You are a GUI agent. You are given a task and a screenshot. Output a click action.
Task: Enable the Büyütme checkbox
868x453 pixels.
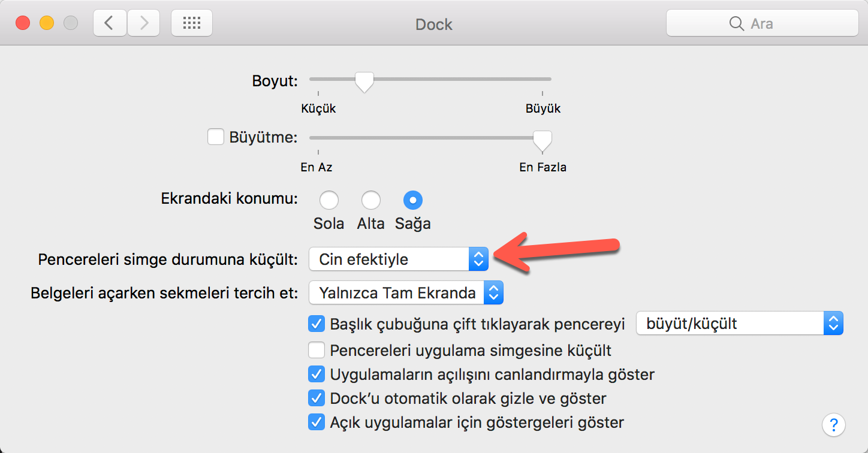click(215, 137)
